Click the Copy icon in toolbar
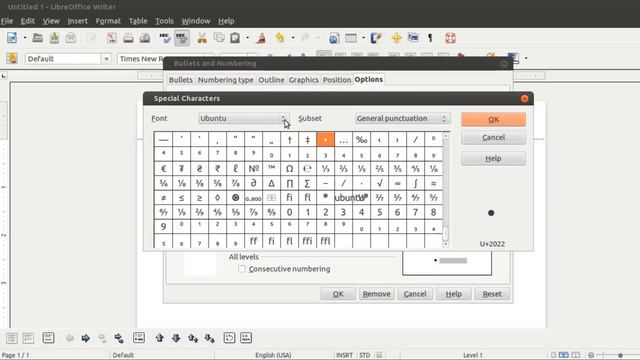The image size is (640, 360). [x=219, y=38]
